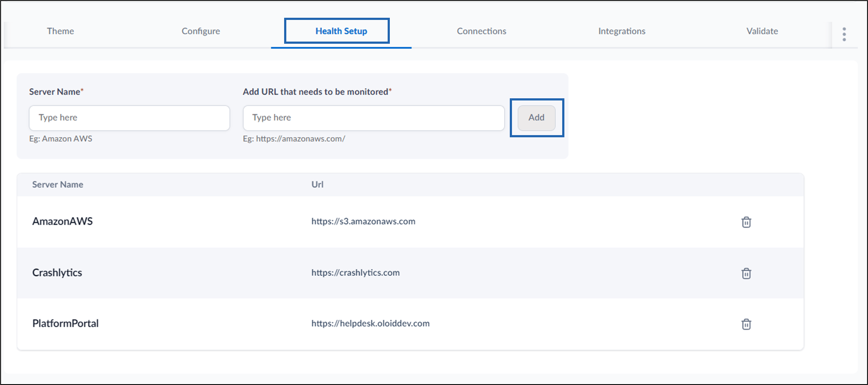Delete the AmazonAWS server row

[746, 222]
